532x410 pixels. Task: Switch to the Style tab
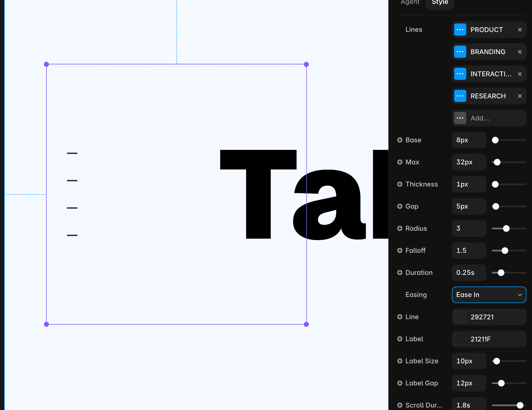(440, 3)
